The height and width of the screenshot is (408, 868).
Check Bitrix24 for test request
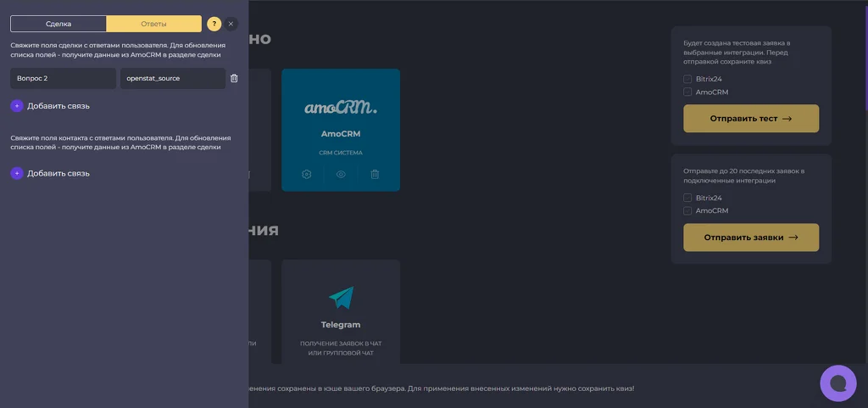coord(687,79)
